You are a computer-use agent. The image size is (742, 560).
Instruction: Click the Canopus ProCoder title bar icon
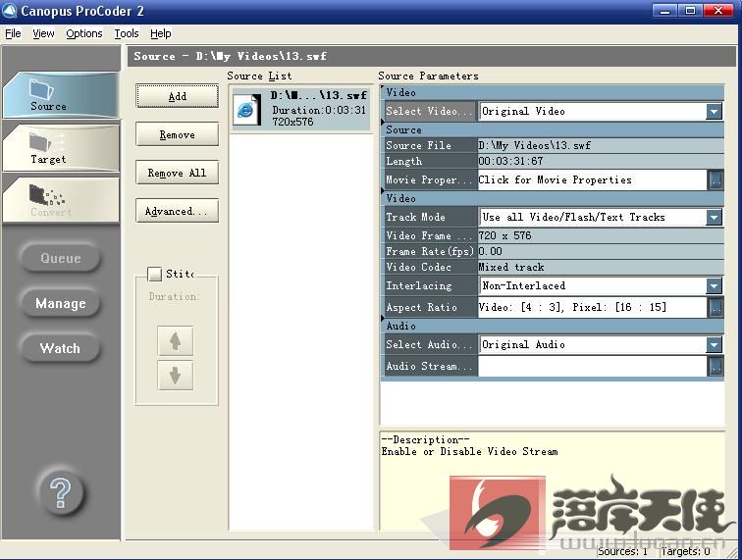click(10, 11)
